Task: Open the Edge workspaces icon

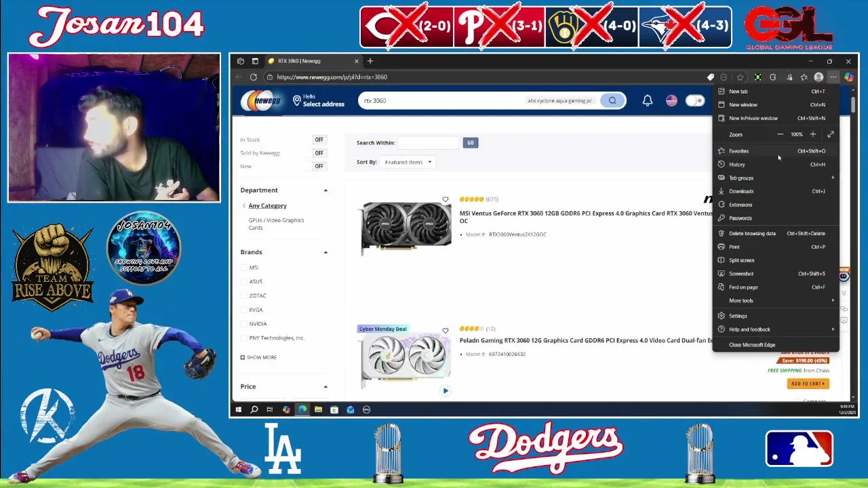Action: [x=241, y=61]
